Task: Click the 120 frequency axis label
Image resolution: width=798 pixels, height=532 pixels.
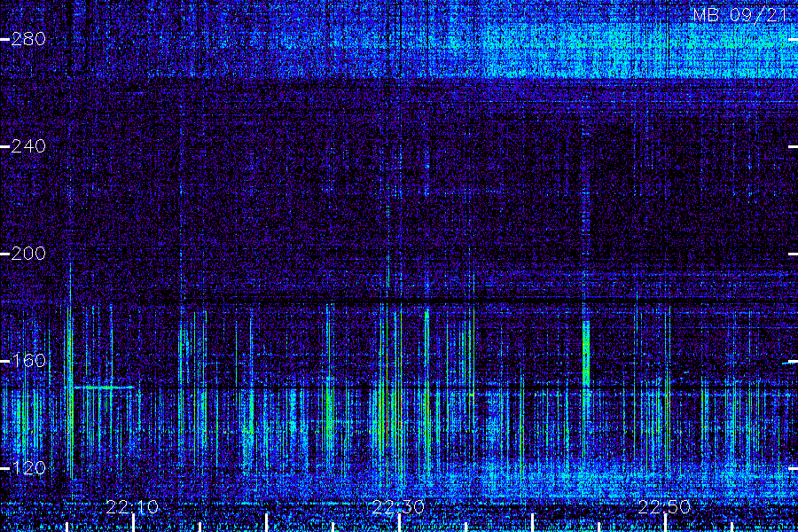Action: [28, 468]
